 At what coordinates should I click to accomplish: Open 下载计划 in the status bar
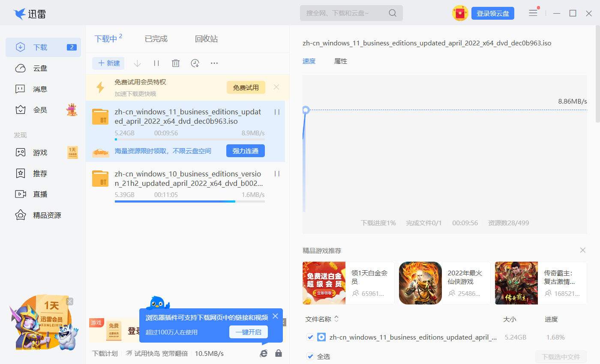(105, 354)
